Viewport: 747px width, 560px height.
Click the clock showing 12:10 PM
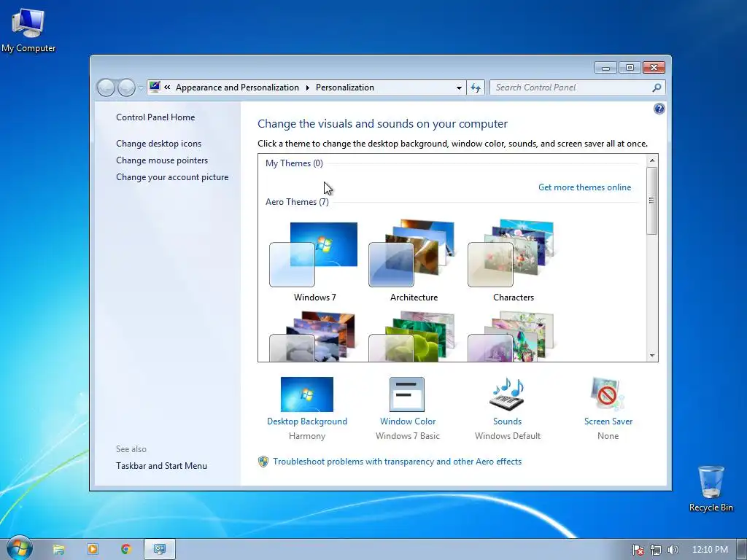pyautogui.click(x=710, y=550)
